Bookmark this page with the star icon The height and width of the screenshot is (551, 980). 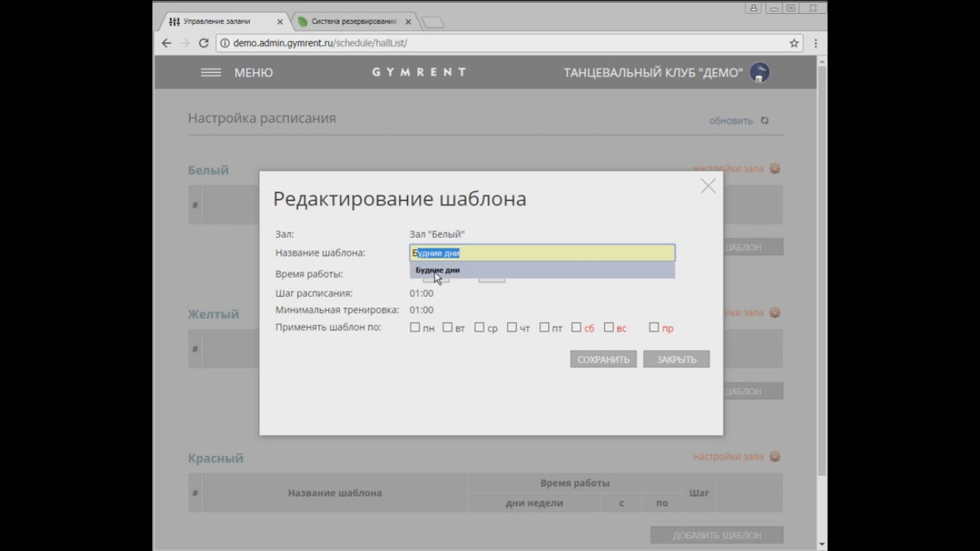[x=794, y=43]
